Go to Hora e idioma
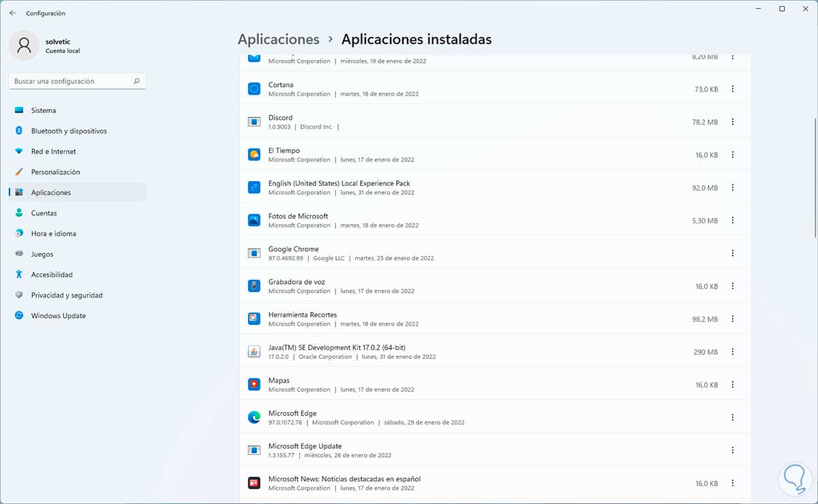818x504 pixels. click(x=78, y=234)
